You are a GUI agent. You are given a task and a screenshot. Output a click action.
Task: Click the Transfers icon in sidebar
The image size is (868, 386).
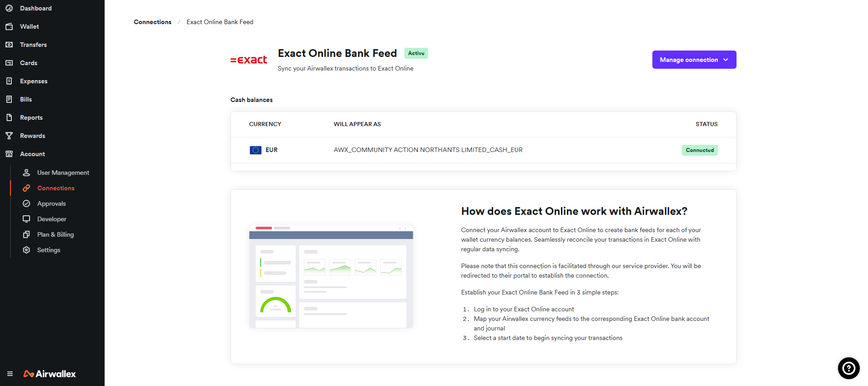tap(9, 45)
